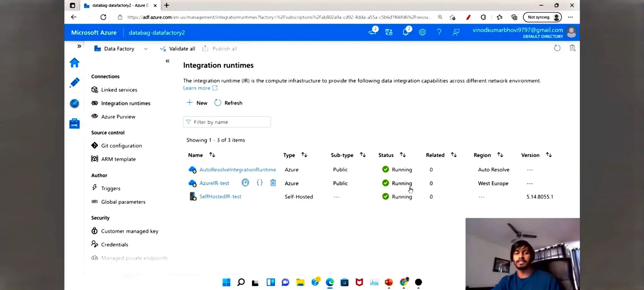
Task: Open the Home hub icon
Action: pyautogui.click(x=75, y=63)
